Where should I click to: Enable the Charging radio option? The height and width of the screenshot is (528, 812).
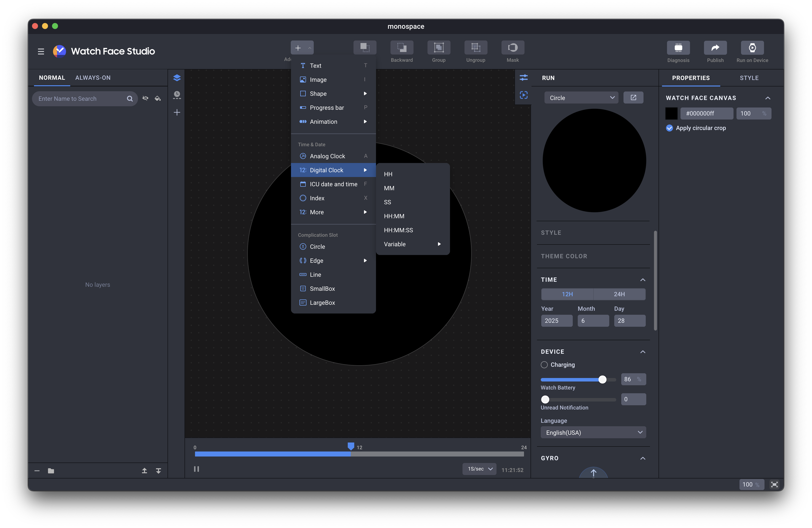[544, 364]
